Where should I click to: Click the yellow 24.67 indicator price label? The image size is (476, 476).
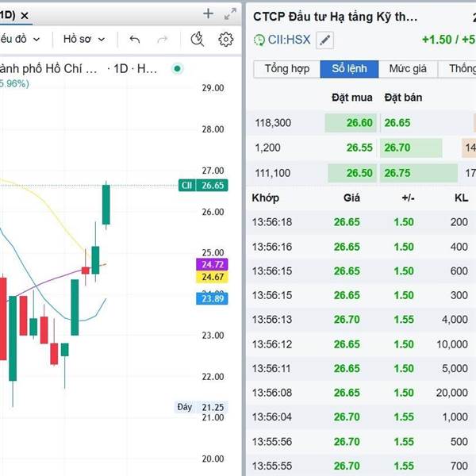point(210,277)
